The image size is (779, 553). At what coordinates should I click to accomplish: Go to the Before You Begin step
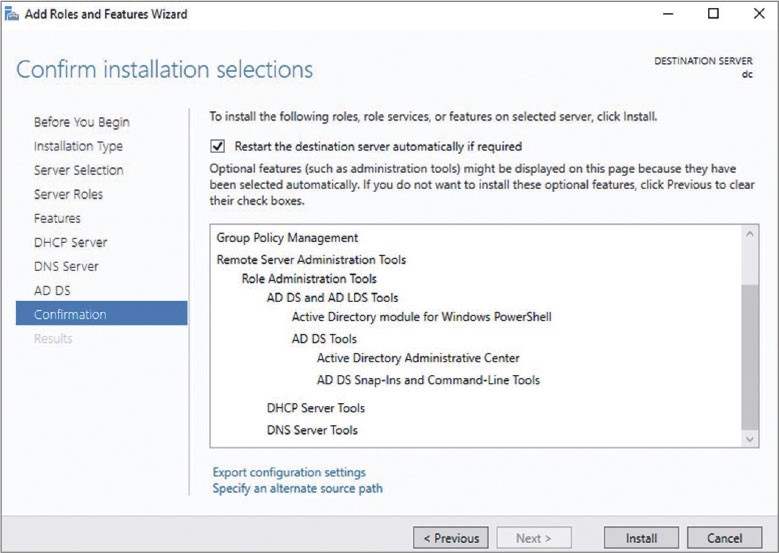(81, 122)
